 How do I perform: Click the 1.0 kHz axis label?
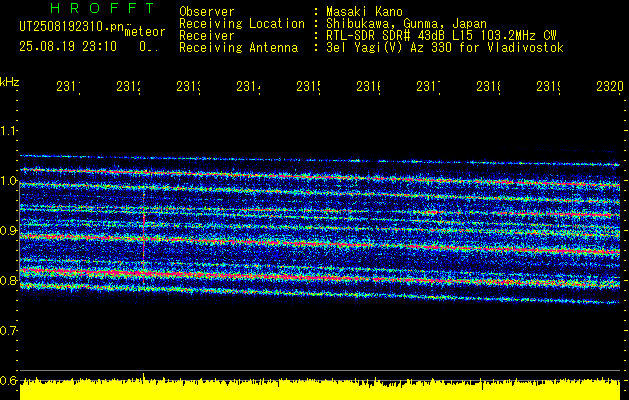coord(9,181)
